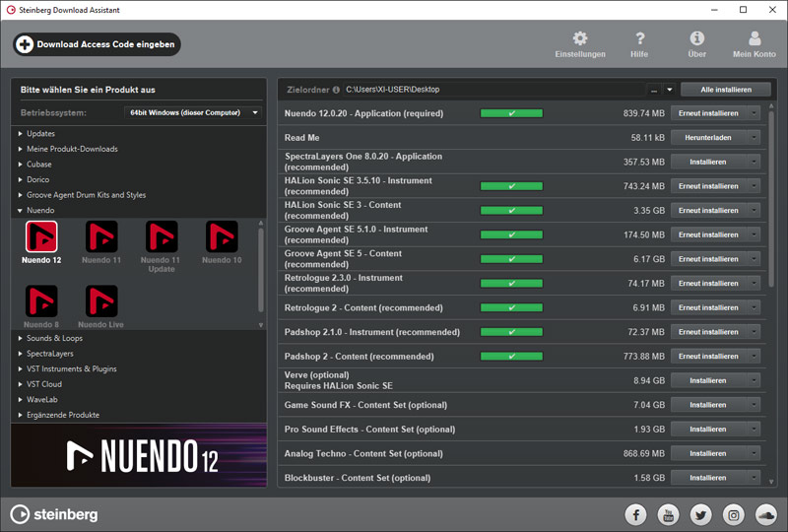Install Game Sound FX content set

click(708, 405)
